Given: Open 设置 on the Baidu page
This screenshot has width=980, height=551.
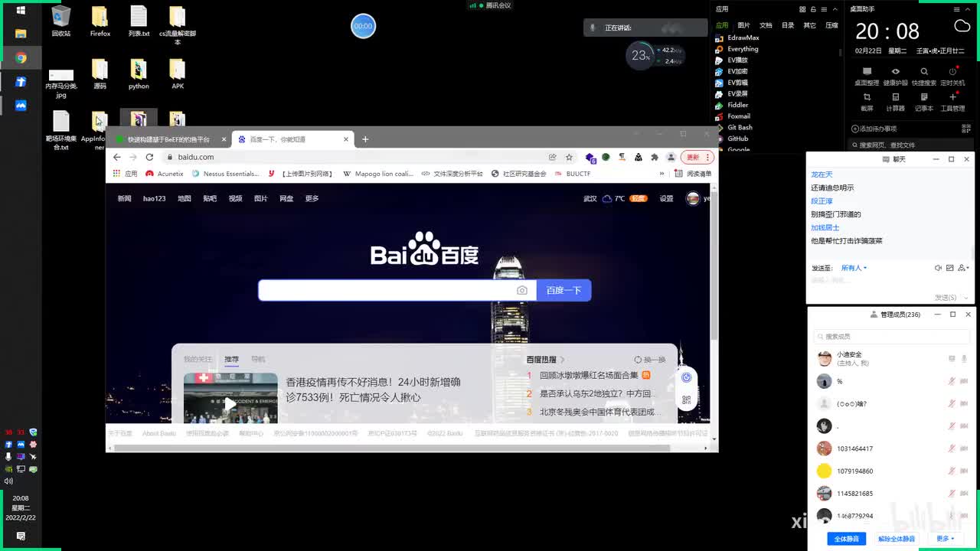Looking at the screenshot, I should [667, 198].
